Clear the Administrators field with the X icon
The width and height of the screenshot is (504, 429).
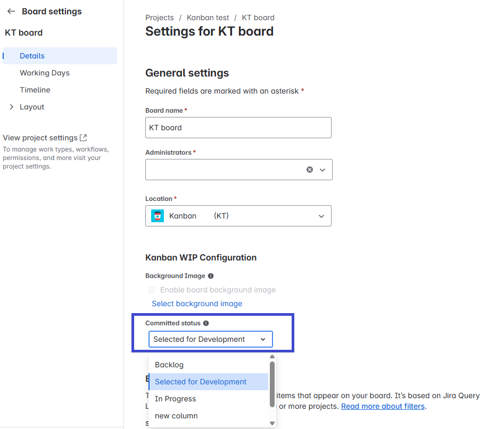pos(310,170)
